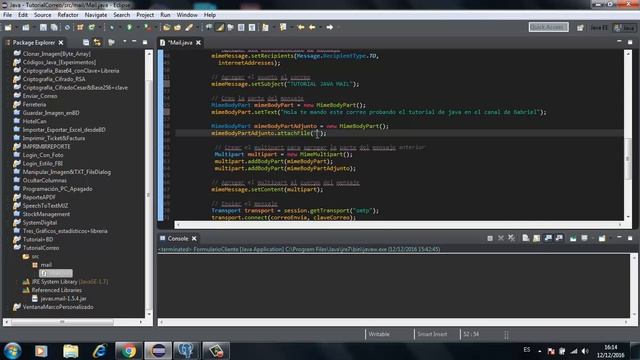640x360 pixels.
Task: Click the Search flashlight toolbar icon
Action: click(x=189, y=27)
